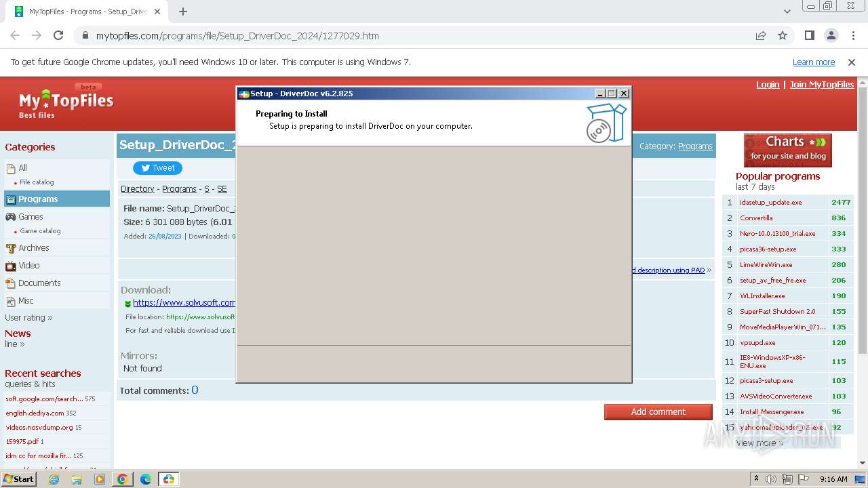
Task: Open the User rating link
Action: tap(28, 317)
